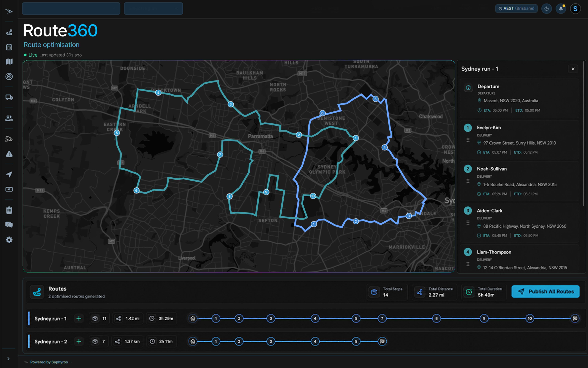The height and width of the screenshot is (368, 588).
Task: Open the first wide dropdown in top bar
Action: 71,9
